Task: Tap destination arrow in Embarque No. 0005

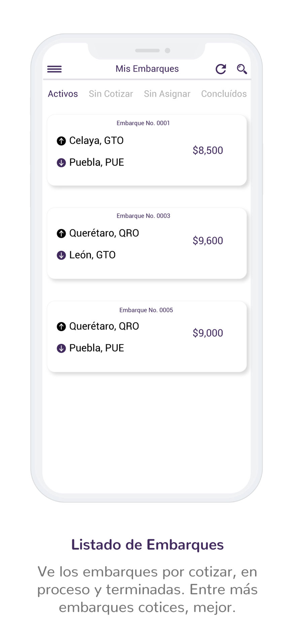Action: pos(61,348)
